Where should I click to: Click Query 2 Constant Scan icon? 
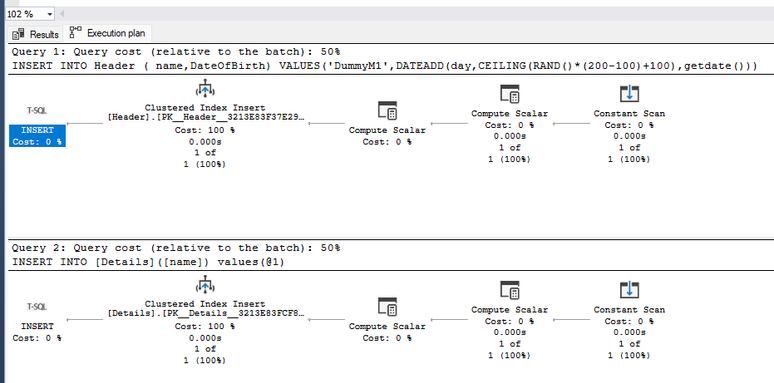629,290
